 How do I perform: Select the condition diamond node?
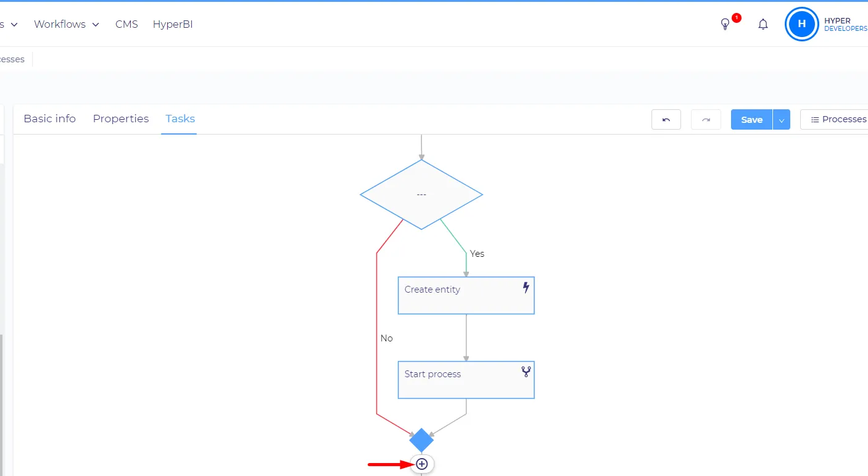coord(421,194)
